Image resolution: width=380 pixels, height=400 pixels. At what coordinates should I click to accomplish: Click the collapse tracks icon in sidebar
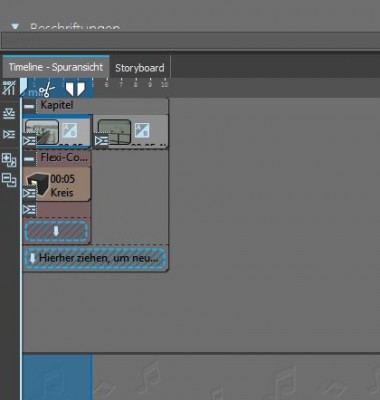coord(9,114)
